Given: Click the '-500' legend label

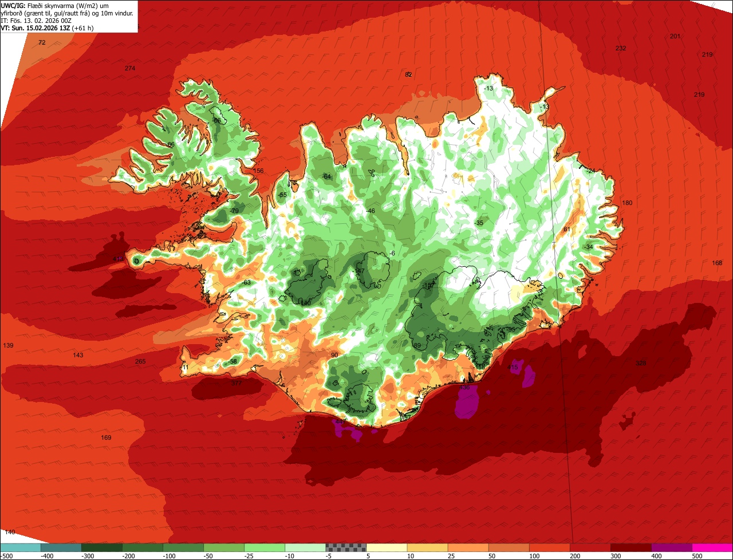Looking at the screenshot, I should coord(7,556).
